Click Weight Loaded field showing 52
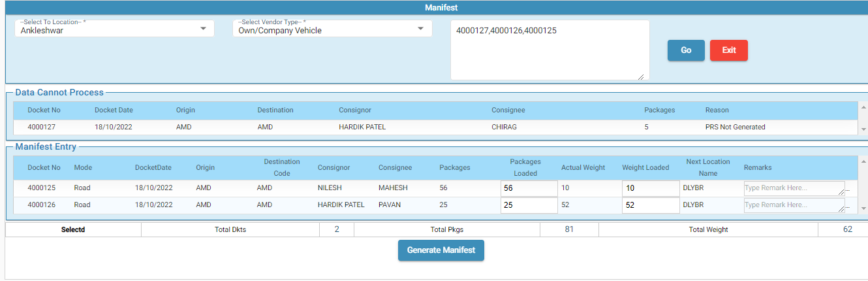Image resolution: width=868 pixels, height=281 pixels. click(x=650, y=205)
